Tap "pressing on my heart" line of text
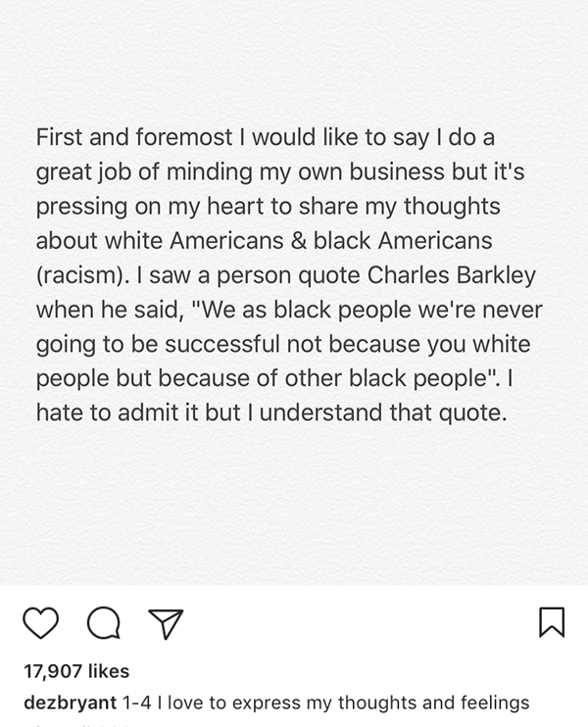The height and width of the screenshot is (727, 588). [165, 207]
